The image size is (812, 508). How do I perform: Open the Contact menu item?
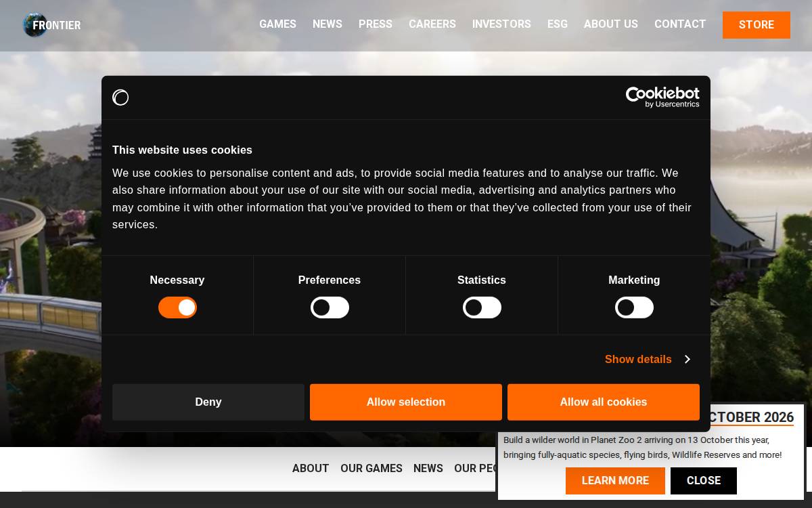(680, 24)
